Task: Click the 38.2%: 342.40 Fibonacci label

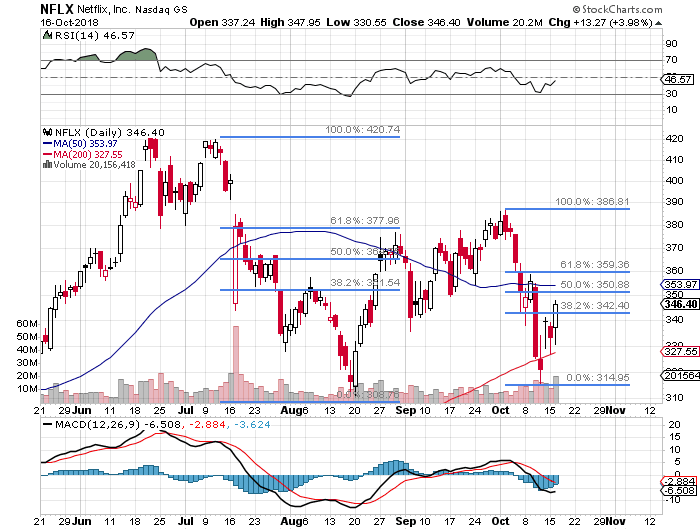Action: tap(595, 305)
